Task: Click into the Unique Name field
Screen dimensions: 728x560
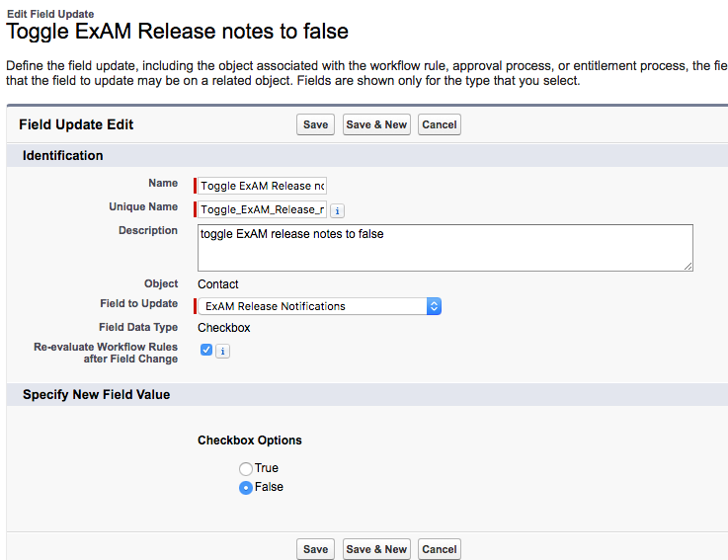Action: (x=263, y=209)
